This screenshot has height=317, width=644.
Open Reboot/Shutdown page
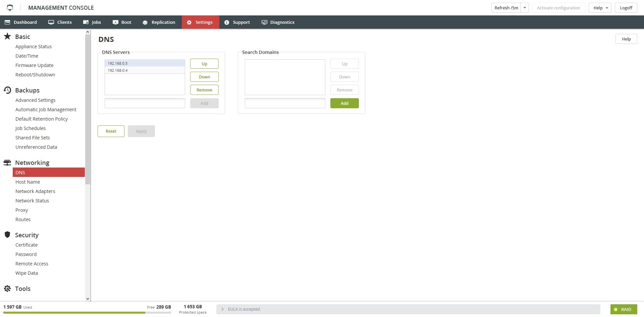click(35, 75)
